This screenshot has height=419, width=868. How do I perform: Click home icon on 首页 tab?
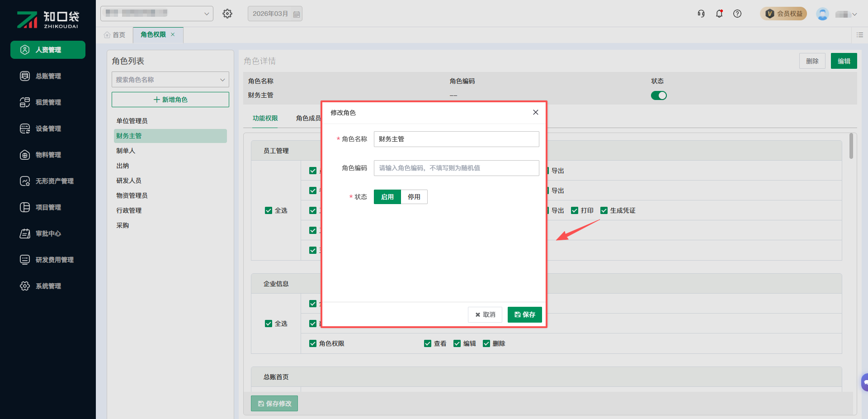pos(107,35)
